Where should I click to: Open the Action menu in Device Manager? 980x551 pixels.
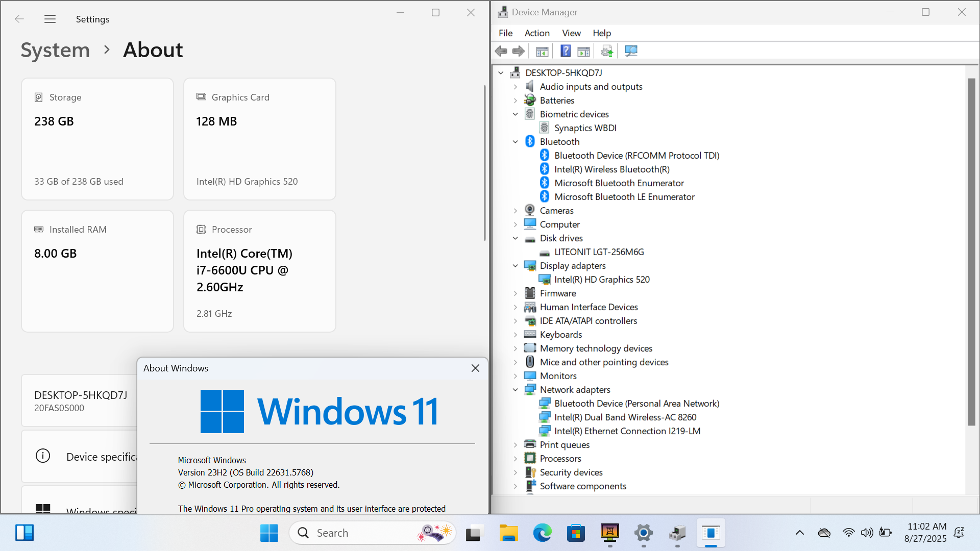(x=537, y=33)
